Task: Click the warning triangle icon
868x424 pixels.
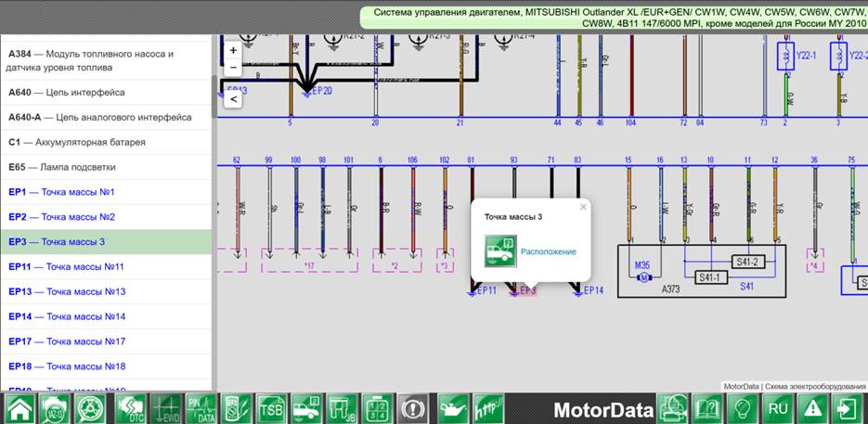Action: pyautogui.click(x=812, y=408)
